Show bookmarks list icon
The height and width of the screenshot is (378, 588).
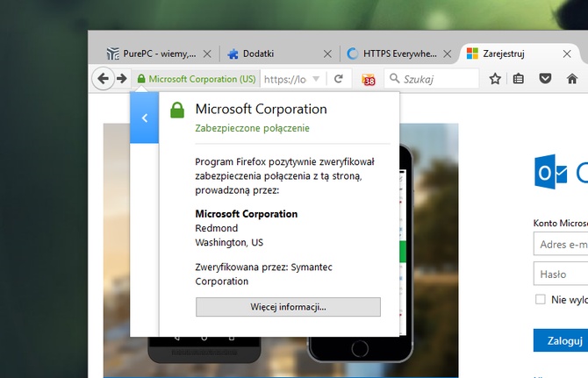(519, 79)
